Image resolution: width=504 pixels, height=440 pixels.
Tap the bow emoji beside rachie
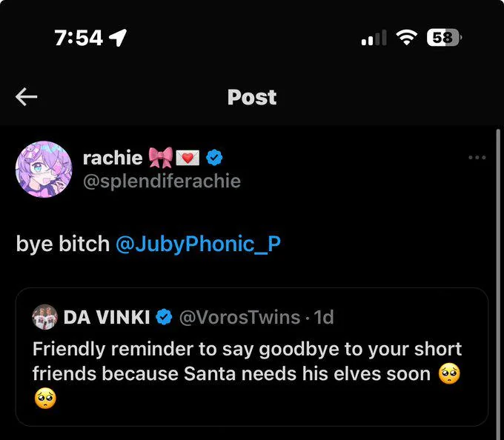(160, 158)
